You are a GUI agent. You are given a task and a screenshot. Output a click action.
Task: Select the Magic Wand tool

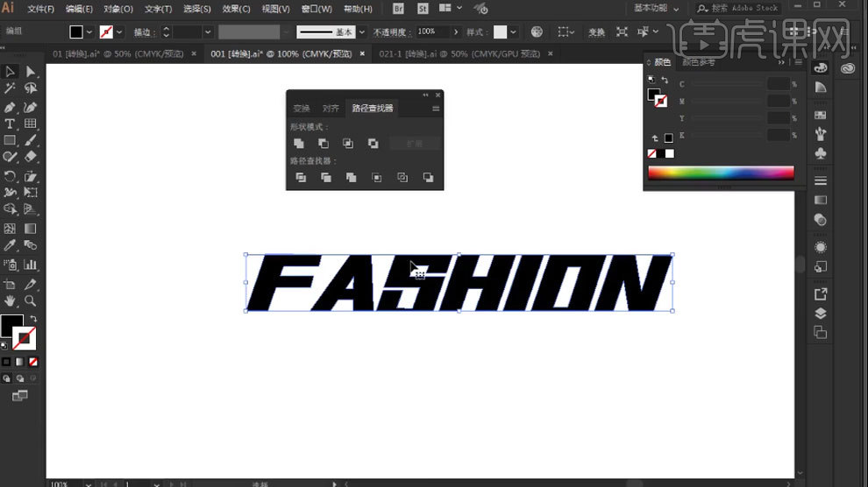[x=10, y=88]
